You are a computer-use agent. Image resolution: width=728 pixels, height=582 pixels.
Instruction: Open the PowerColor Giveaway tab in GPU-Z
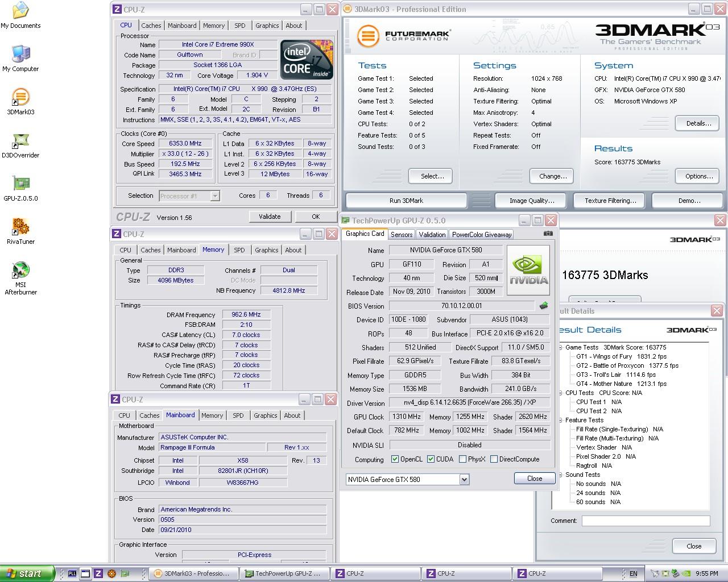482,234
